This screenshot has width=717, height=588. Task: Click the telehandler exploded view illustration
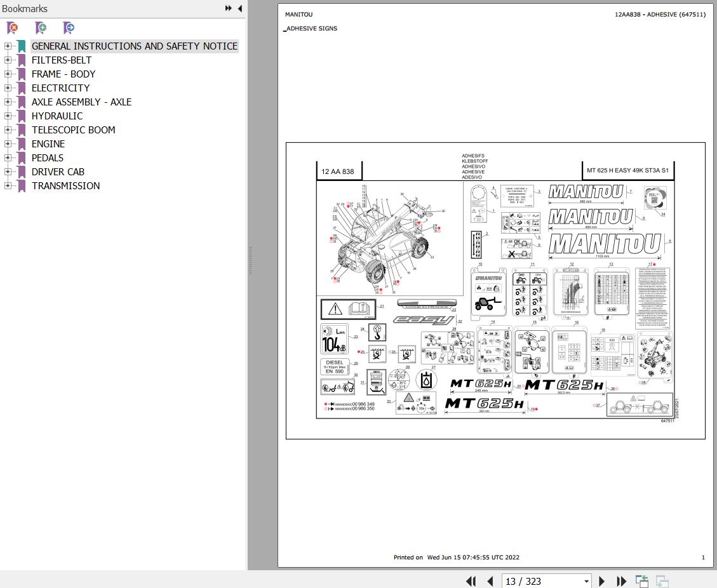tap(389, 239)
